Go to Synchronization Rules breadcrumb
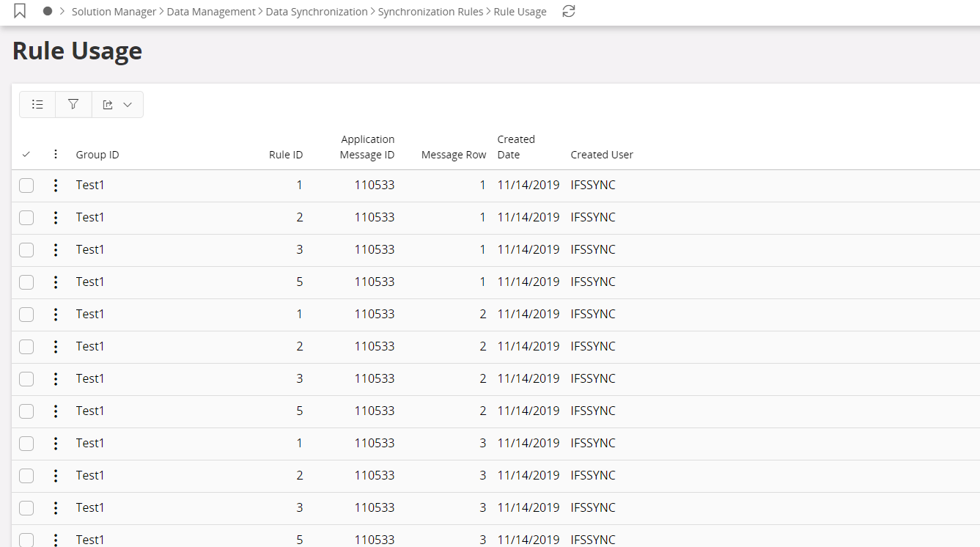The image size is (980, 547). 430,12
